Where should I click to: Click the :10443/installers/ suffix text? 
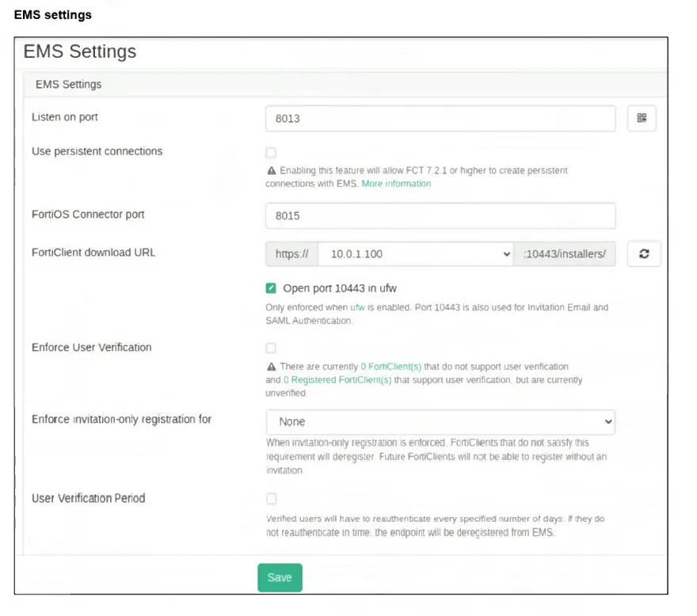click(x=565, y=254)
